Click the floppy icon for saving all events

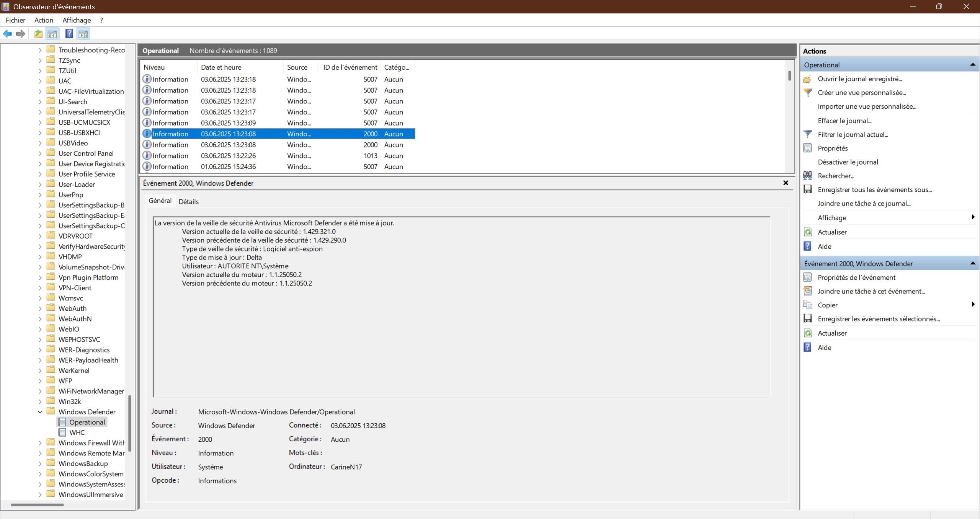click(807, 189)
